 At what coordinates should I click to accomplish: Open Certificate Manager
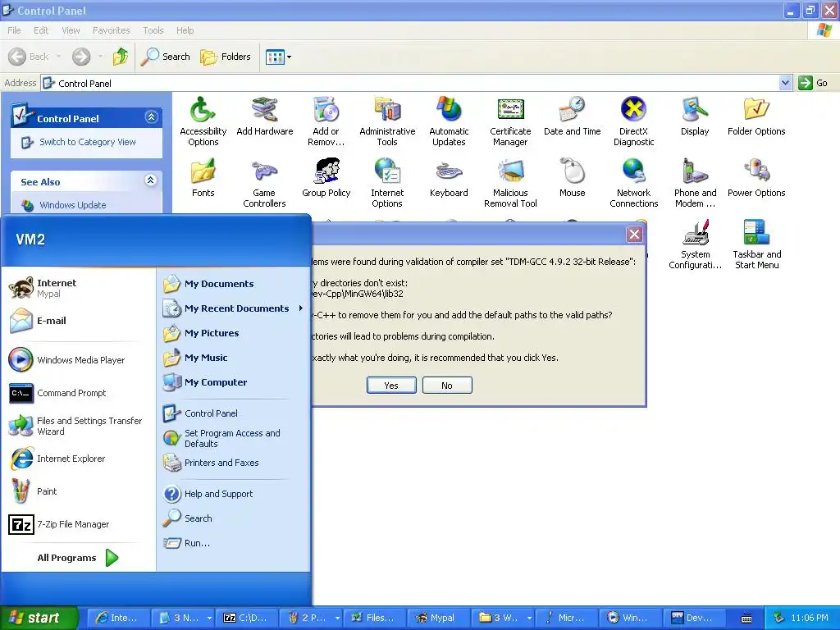[510, 121]
